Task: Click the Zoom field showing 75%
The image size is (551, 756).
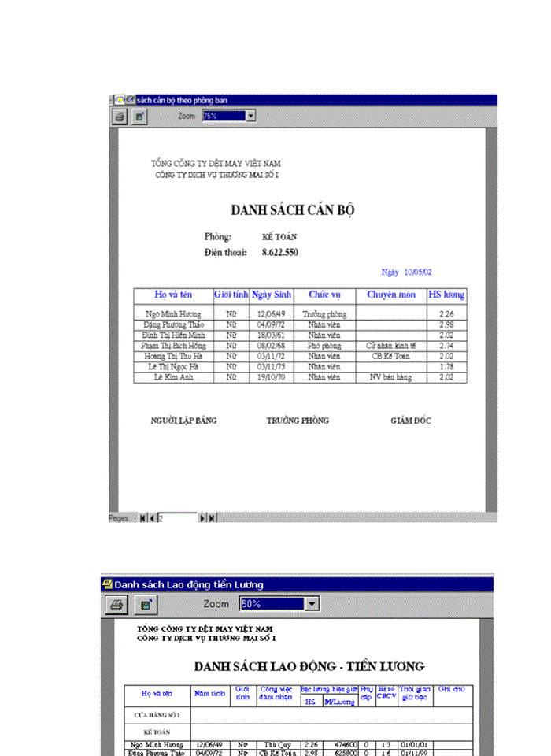Action: click(224, 116)
